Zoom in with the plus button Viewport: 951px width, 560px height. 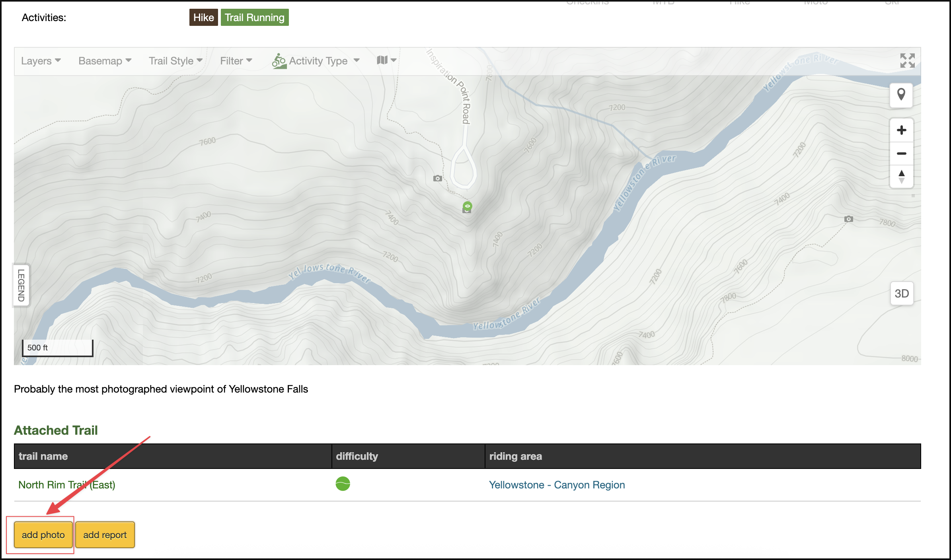point(901,130)
